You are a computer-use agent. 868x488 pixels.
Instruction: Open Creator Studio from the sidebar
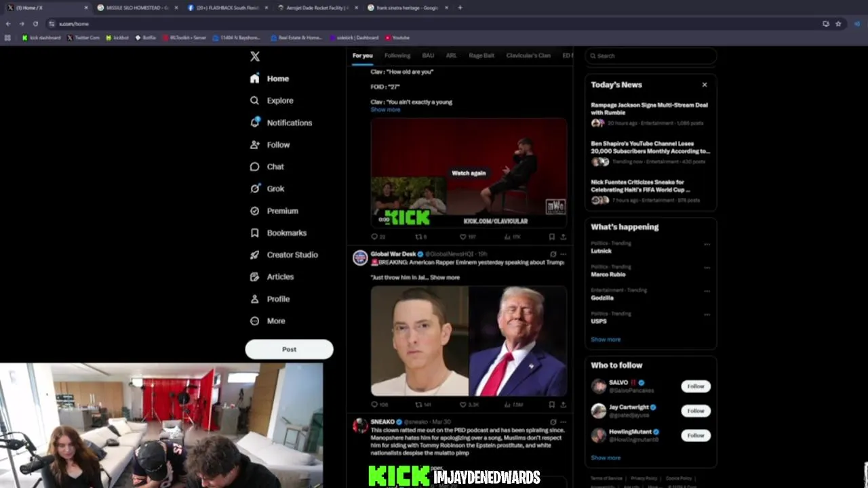[x=283, y=255]
